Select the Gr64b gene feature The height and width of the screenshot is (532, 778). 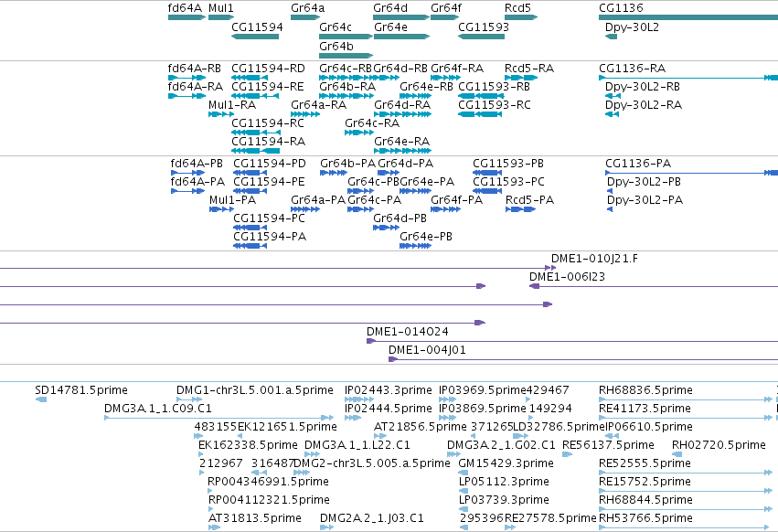click(346, 55)
